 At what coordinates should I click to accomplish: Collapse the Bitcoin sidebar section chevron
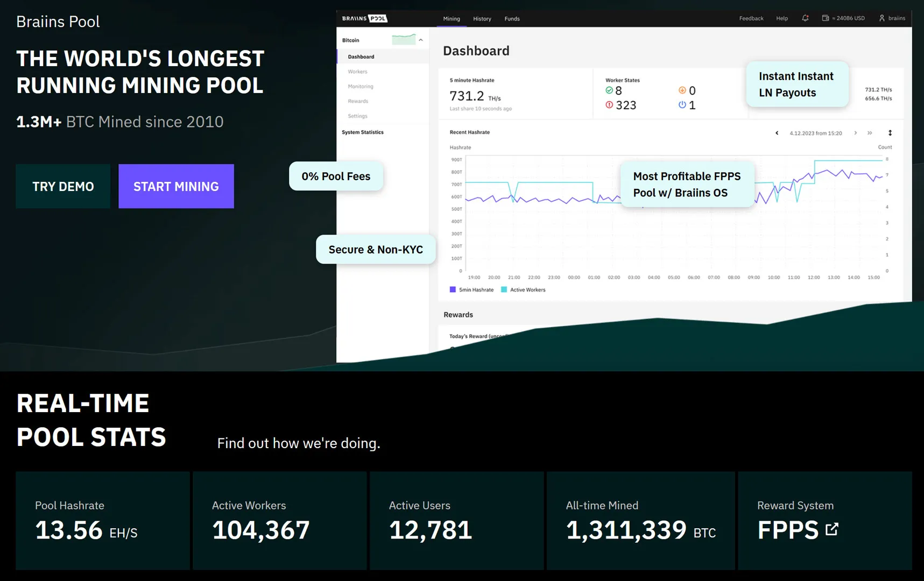[x=421, y=40]
